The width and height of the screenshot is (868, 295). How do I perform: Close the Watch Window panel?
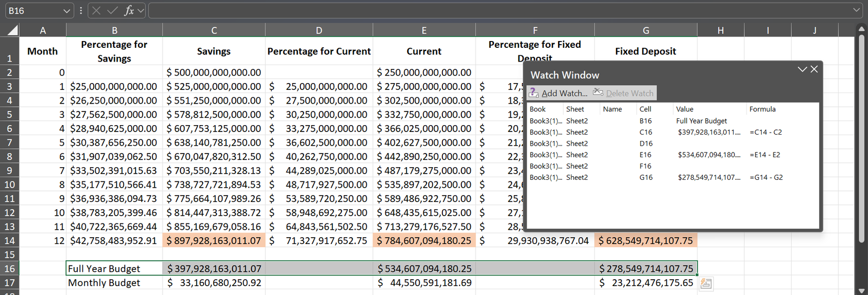click(x=814, y=69)
